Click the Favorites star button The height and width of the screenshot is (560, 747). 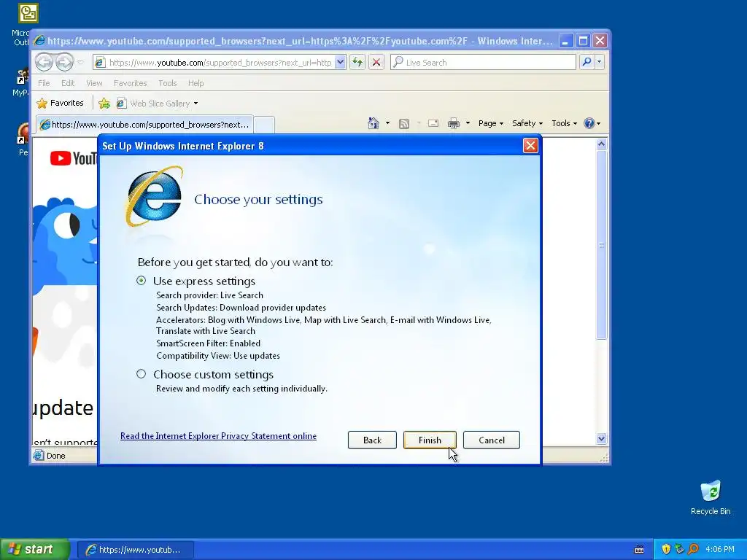tap(60, 103)
